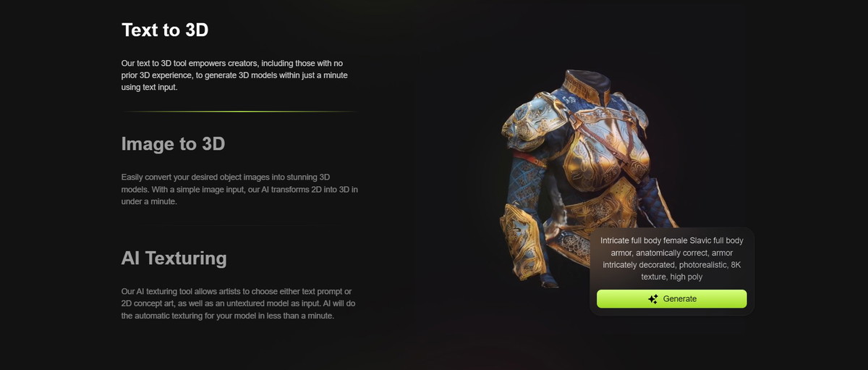Click the Slavic armor prompt text
868x370 pixels.
point(672,258)
